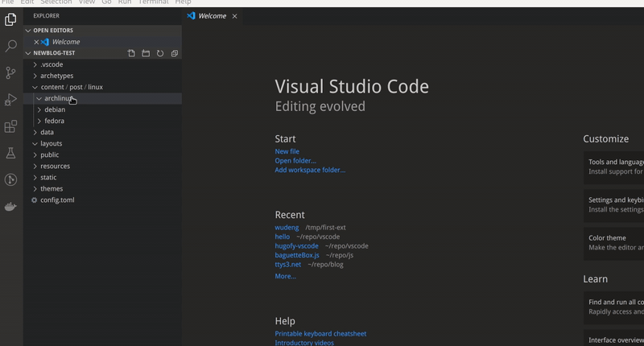
Task: Open the Extensions view icon
Action: point(10,126)
